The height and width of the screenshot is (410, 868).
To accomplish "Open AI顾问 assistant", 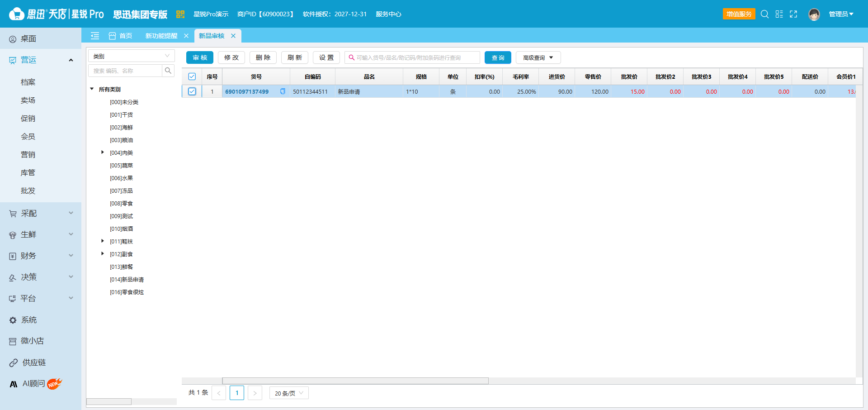I will point(41,384).
